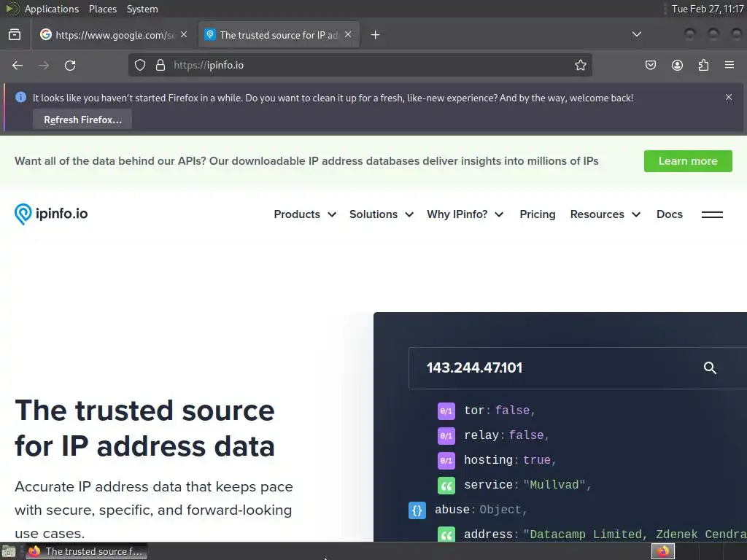747x560 pixels.
Task: Click the info icon in notification bar
Action: (x=20, y=97)
